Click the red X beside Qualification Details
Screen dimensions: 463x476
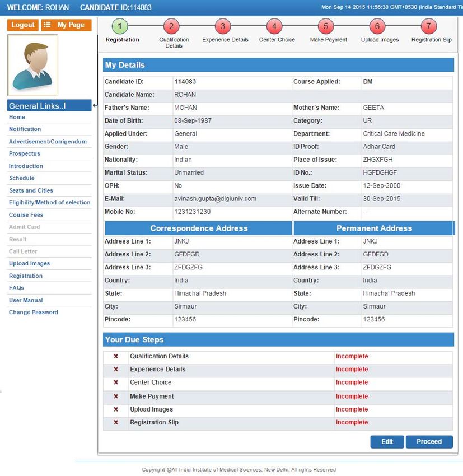point(115,356)
